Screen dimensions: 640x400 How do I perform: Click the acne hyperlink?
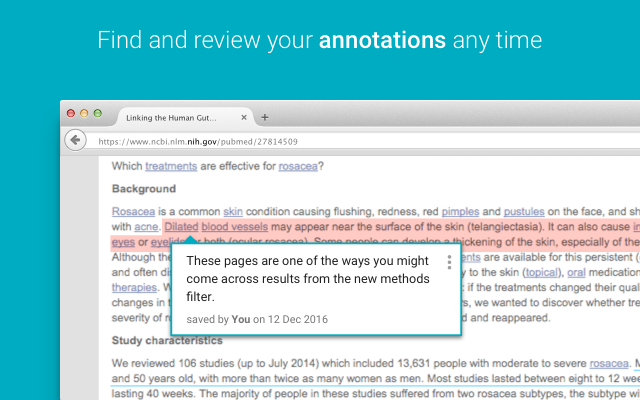tap(146, 227)
